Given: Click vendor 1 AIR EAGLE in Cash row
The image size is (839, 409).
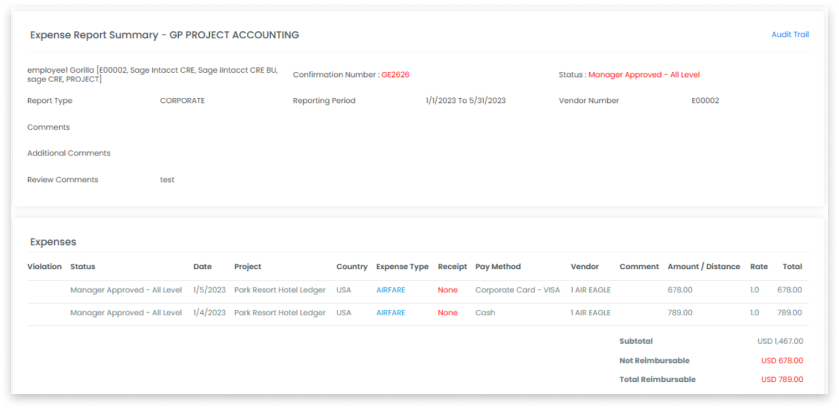Looking at the screenshot, I should pyautogui.click(x=591, y=313).
